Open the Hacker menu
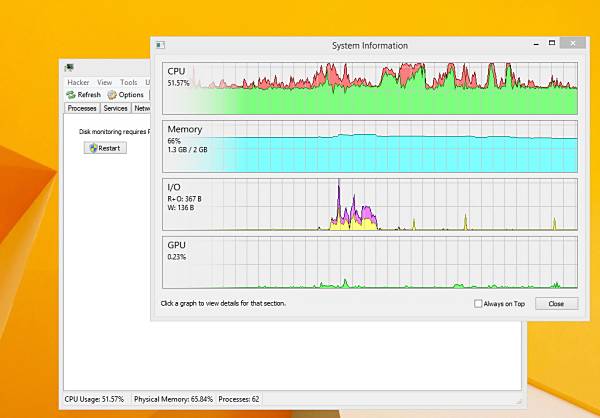The image size is (600, 418). point(78,82)
